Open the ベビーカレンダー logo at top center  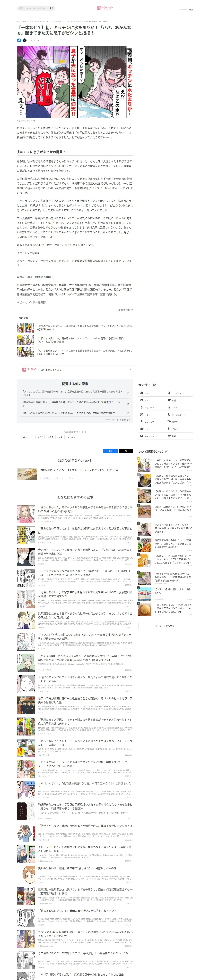tap(105, 8)
